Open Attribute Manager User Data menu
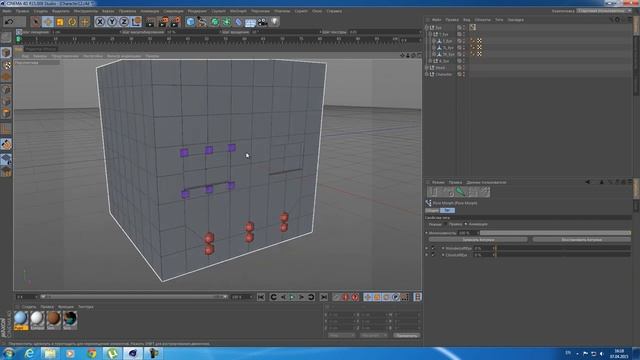Screen dimensions: 640x360 (x=486, y=182)
